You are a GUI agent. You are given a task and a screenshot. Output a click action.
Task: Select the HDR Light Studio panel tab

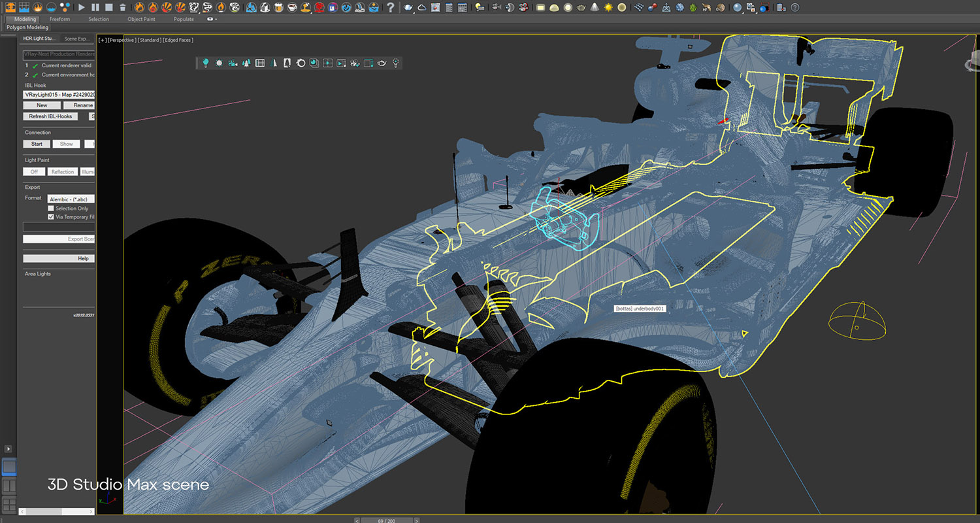40,39
